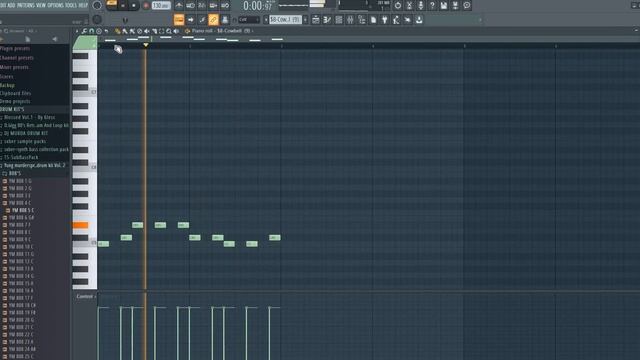Click the question mark help icon
This screenshot has height=360, width=640.
coord(432,5)
